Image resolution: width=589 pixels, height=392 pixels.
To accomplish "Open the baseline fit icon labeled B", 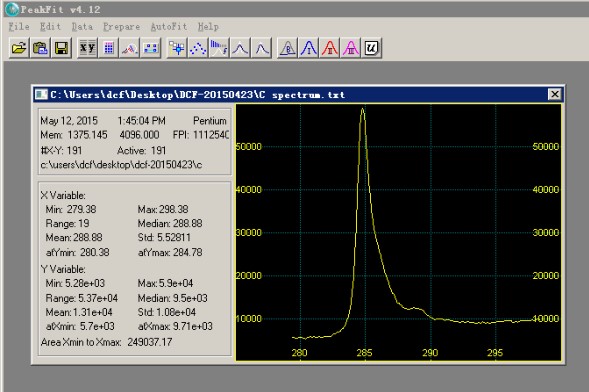I will (287, 48).
